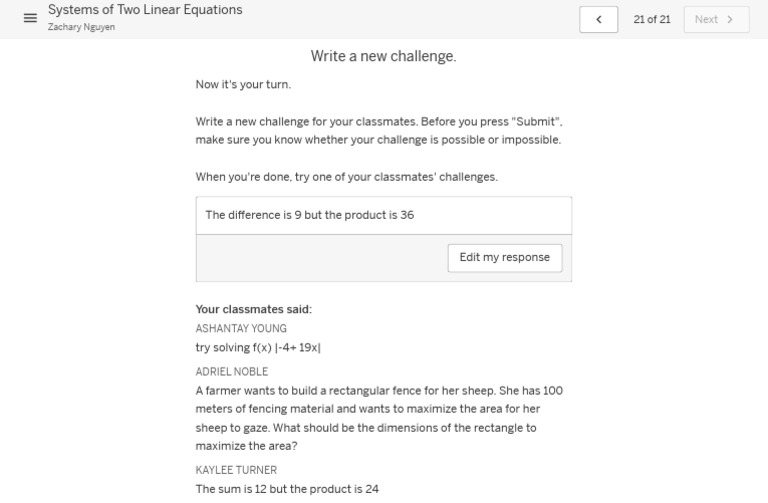Click classmate name Adriel Noble
768x503 pixels.
(232, 372)
